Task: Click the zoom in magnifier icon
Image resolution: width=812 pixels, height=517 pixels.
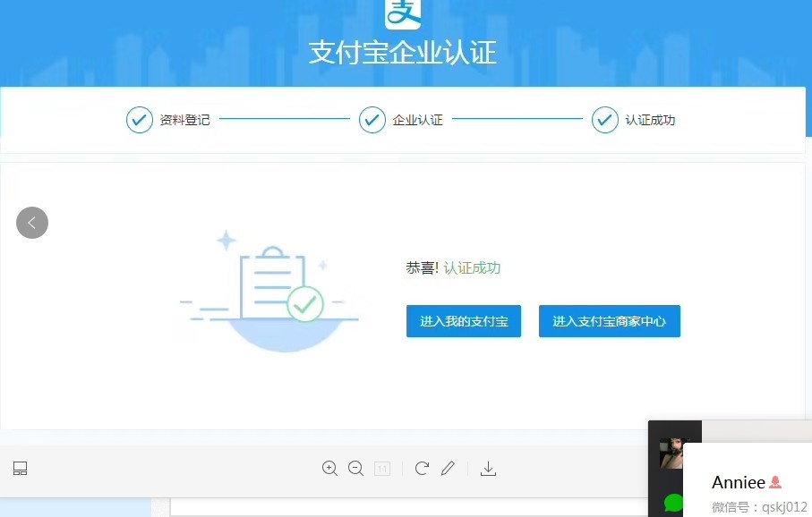Action: (x=329, y=469)
